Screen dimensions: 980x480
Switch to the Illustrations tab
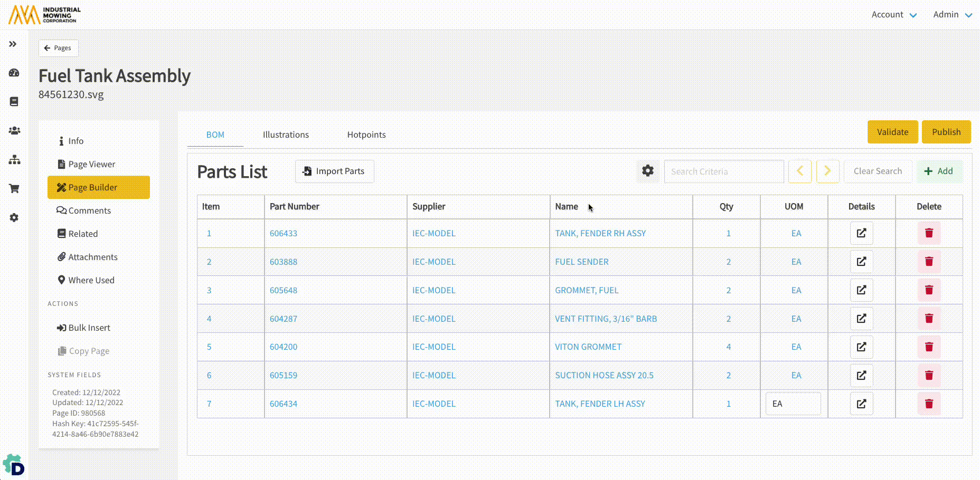(x=286, y=135)
